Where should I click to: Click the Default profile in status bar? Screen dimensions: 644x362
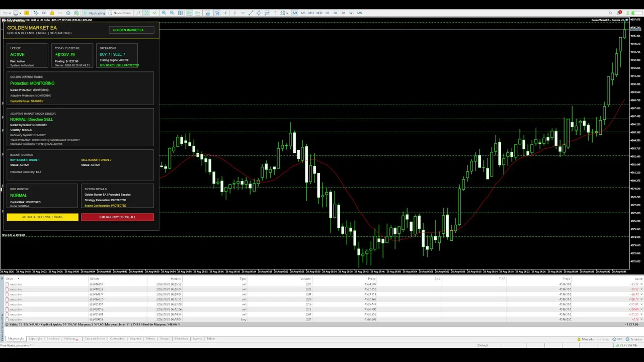tap(483, 345)
